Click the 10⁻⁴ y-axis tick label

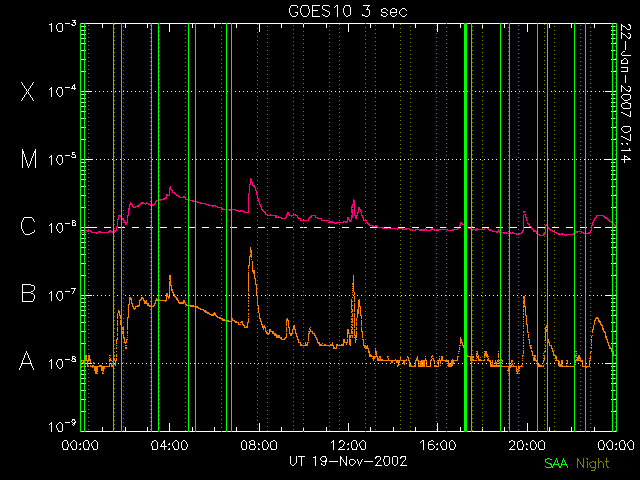62,91
